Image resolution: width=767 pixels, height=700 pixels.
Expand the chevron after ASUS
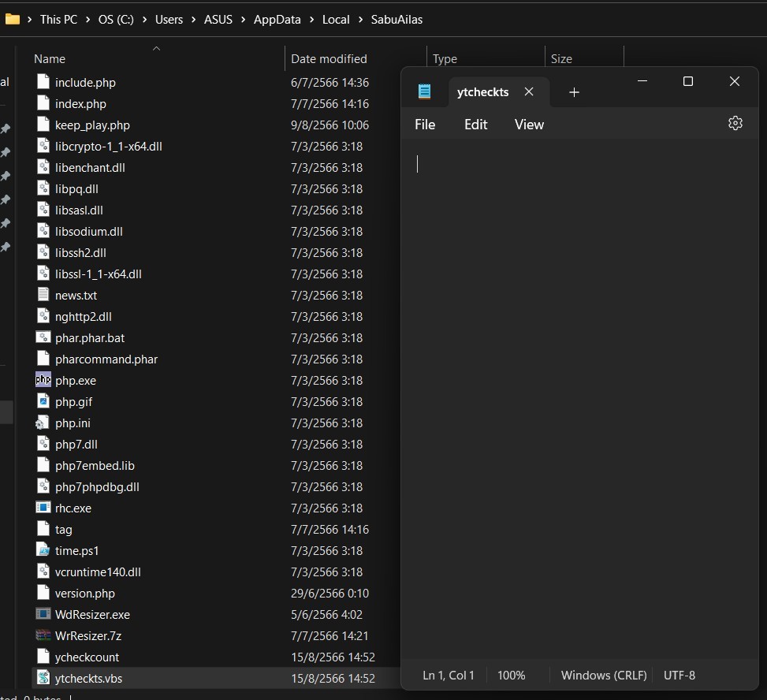[243, 20]
